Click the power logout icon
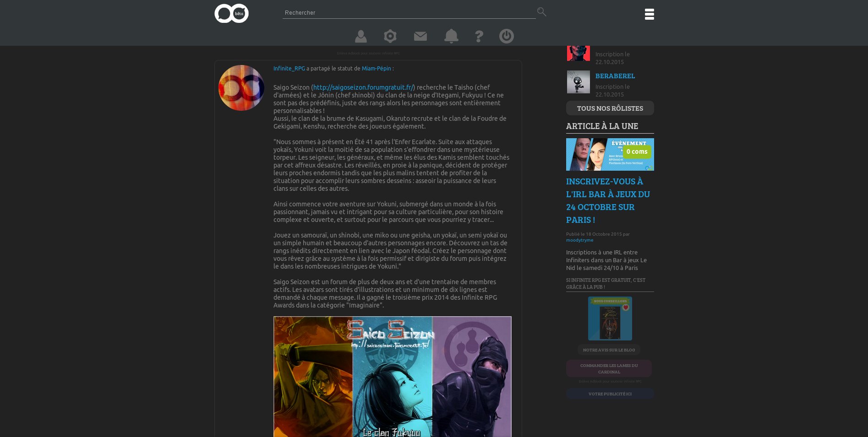Image resolution: width=868 pixels, height=437 pixels. (x=507, y=36)
